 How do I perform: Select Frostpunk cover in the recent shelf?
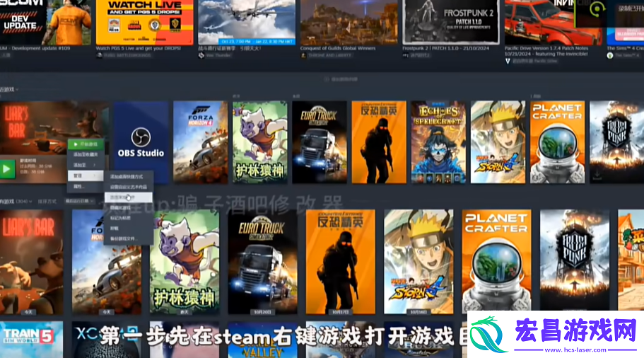point(617,142)
